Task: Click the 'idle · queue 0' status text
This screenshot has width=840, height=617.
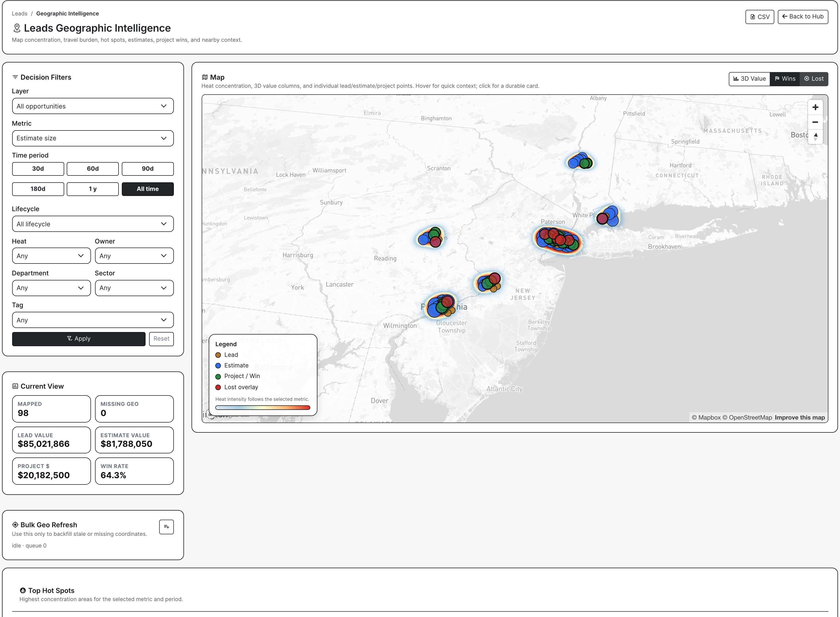Action: [x=29, y=546]
